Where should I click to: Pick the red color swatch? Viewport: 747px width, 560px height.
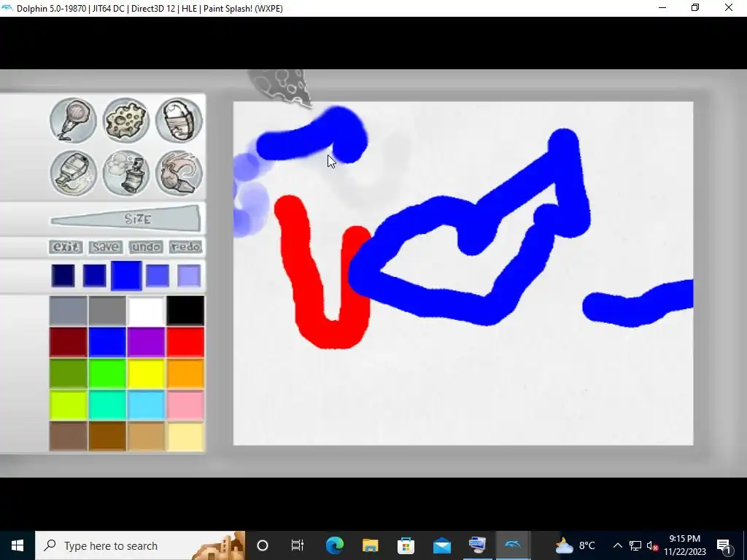[x=185, y=342]
